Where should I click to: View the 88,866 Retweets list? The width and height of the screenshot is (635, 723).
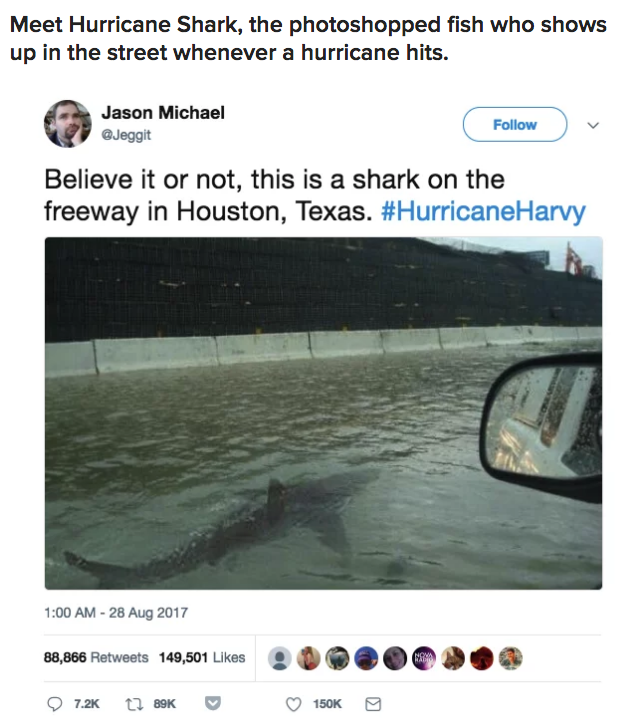[x=96, y=657]
